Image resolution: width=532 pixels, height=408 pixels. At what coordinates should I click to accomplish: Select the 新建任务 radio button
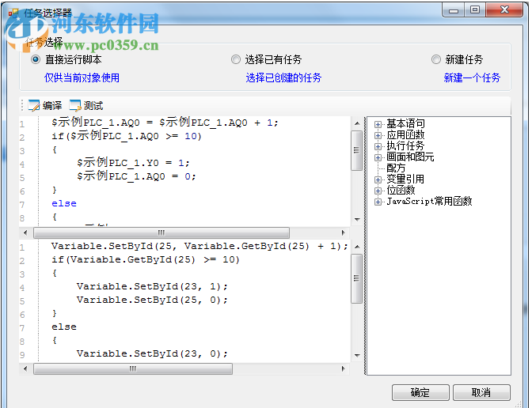(x=436, y=59)
